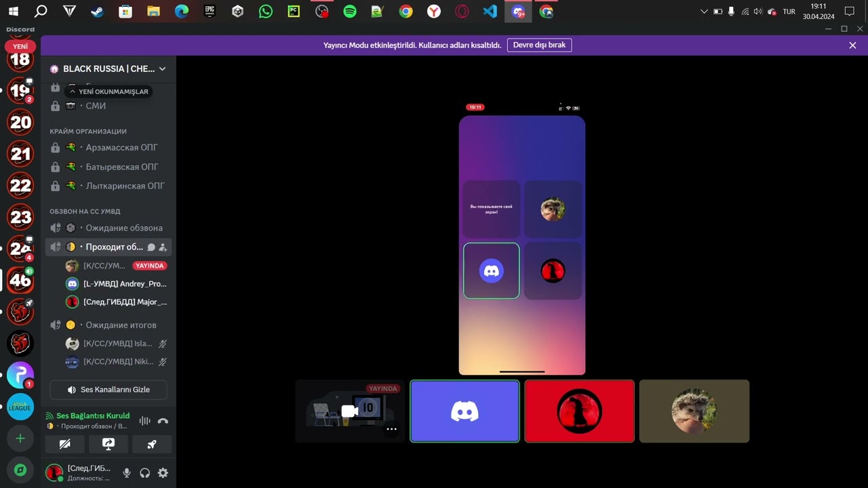Open Windows notification center

tap(849, 12)
